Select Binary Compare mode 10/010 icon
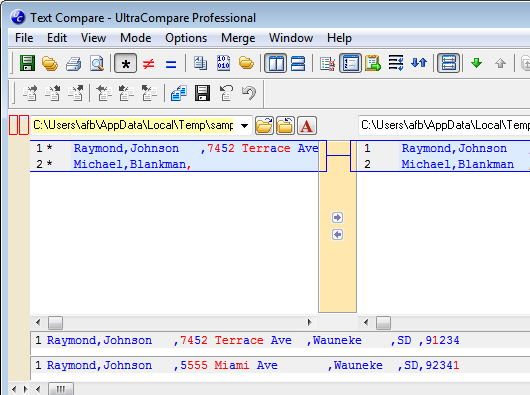Viewport: 530px width, 395px height. pyautogui.click(x=223, y=63)
